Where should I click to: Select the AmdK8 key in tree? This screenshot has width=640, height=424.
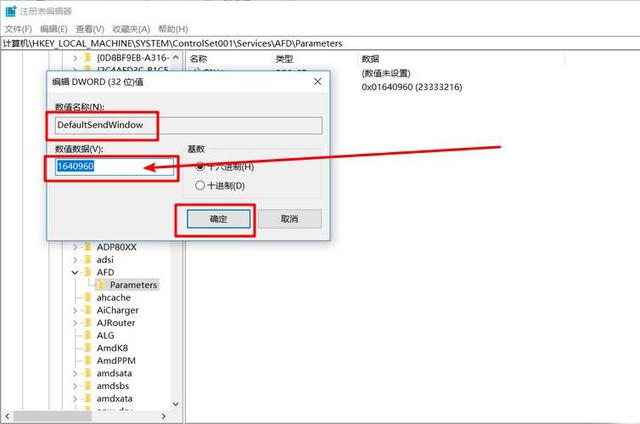112,348
